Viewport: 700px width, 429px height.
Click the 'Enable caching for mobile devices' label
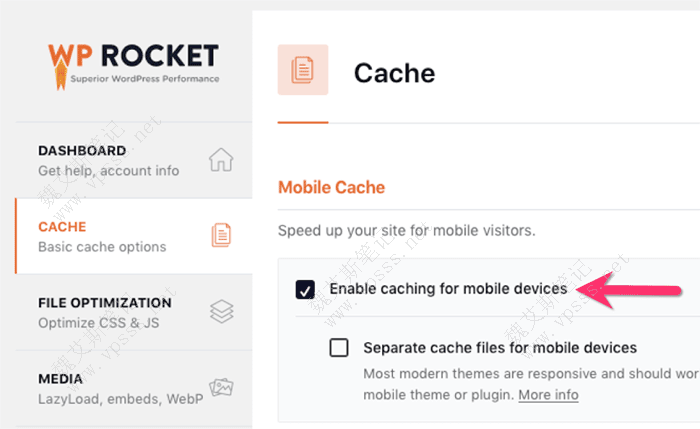tap(448, 289)
